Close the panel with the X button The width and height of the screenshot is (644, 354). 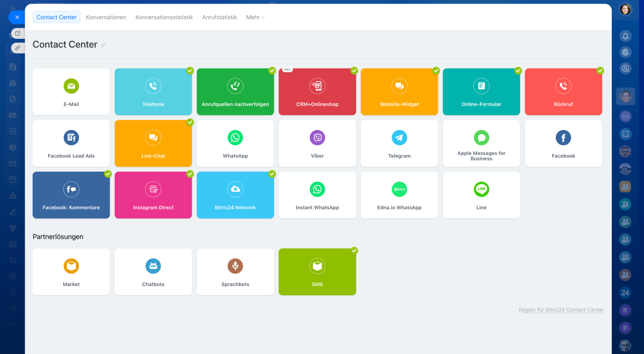(x=17, y=17)
